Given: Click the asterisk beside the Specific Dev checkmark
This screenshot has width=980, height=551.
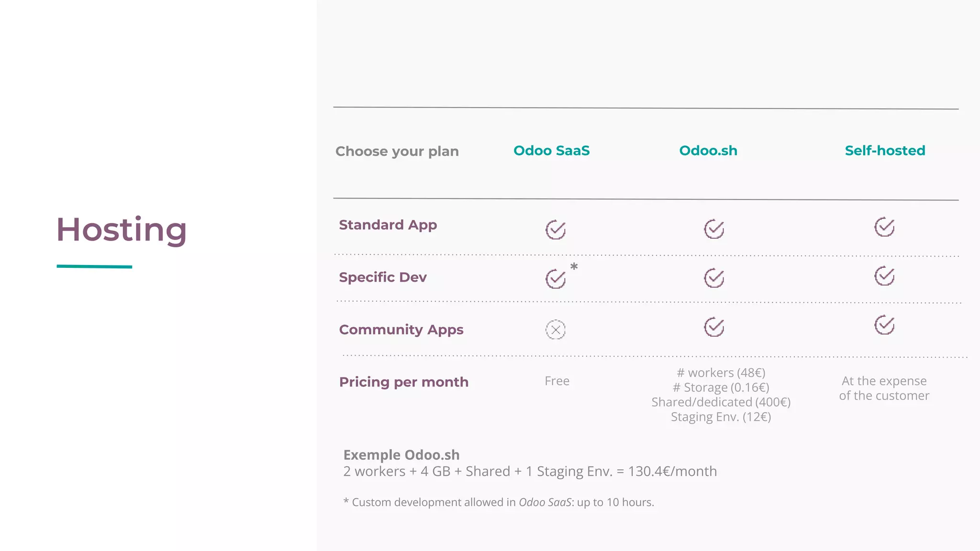Looking at the screenshot, I should pyautogui.click(x=574, y=267).
